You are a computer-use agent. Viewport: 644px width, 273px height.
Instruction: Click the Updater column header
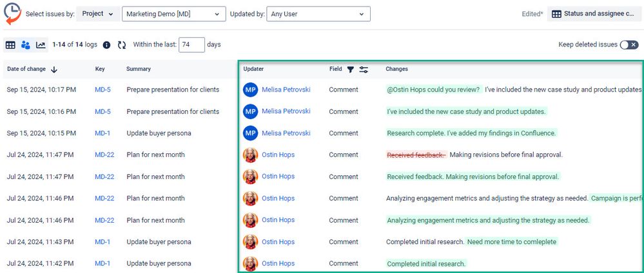tap(253, 69)
